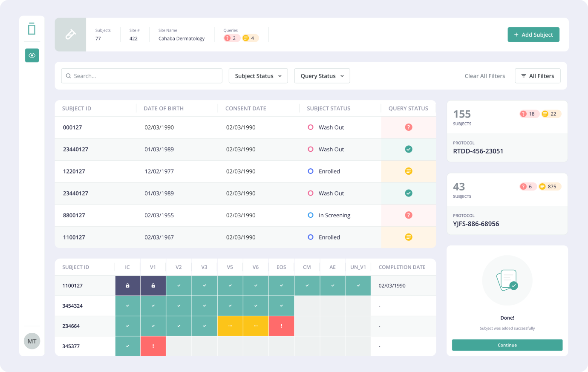Expand the Query Status dropdown

(x=322, y=76)
